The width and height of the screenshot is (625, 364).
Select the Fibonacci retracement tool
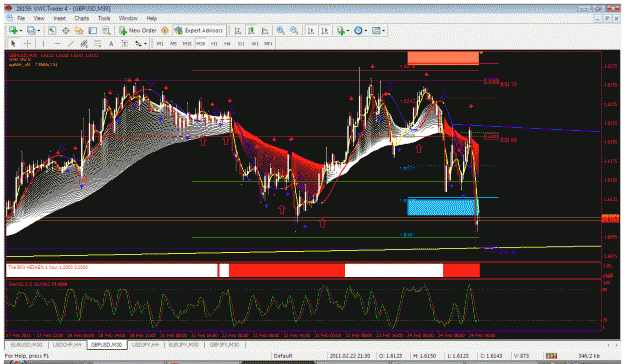click(x=98, y=43)
